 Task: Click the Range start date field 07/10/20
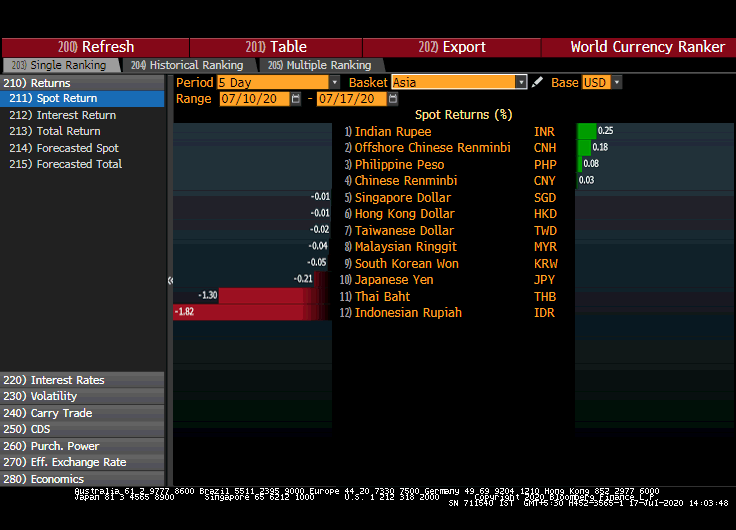pyautogui.click(x=253, y=99)
